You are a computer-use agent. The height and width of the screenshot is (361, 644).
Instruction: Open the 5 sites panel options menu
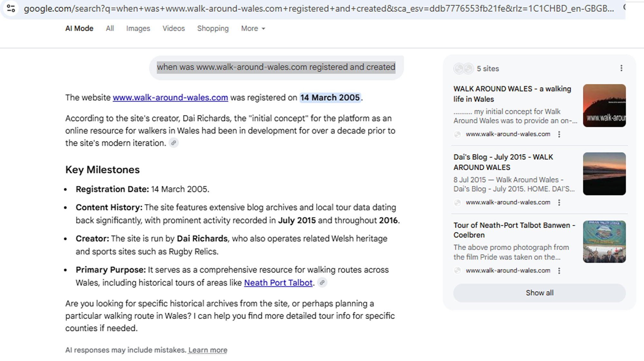click(x=621, y=68)
